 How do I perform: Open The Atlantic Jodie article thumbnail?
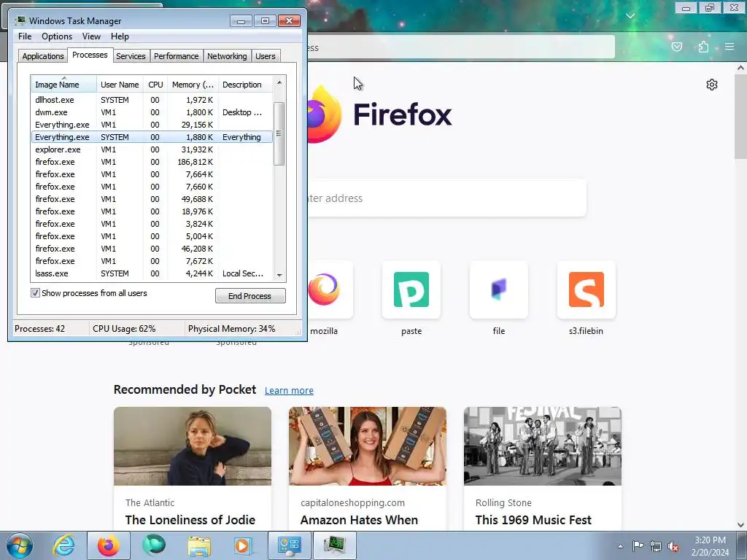pyautogui.click(x=193, y=446)
